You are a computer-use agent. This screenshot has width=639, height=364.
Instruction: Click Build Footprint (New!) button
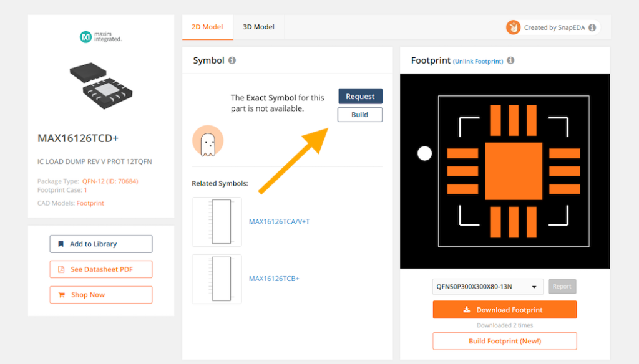(x=504, y=341)
